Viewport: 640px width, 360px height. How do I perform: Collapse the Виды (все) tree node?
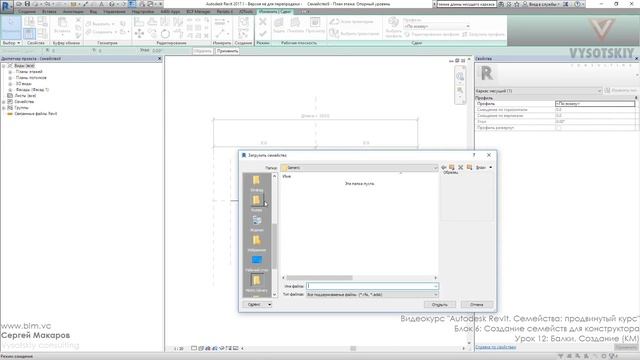(x=4, y=66)
